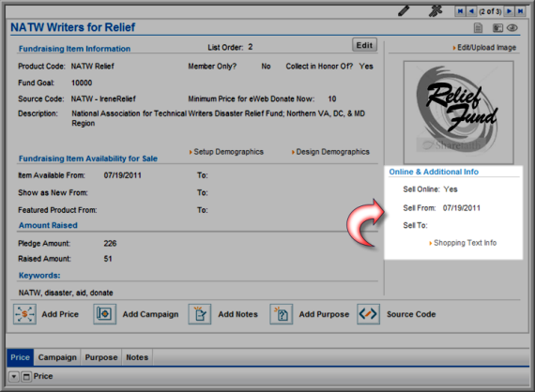Click the Add Price dollar icon
The width and height of the screenshot is (535, 392).
coord(24,314)
